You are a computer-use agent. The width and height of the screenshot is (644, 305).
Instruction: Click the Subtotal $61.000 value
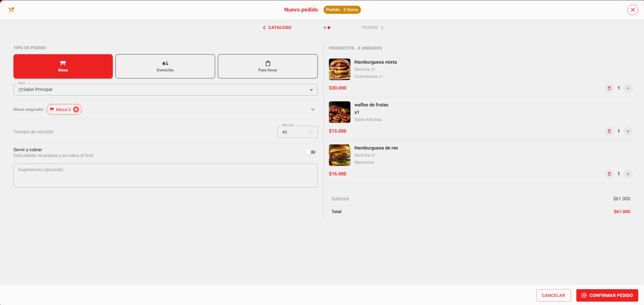pyautogui.click(x=621, y=199)
